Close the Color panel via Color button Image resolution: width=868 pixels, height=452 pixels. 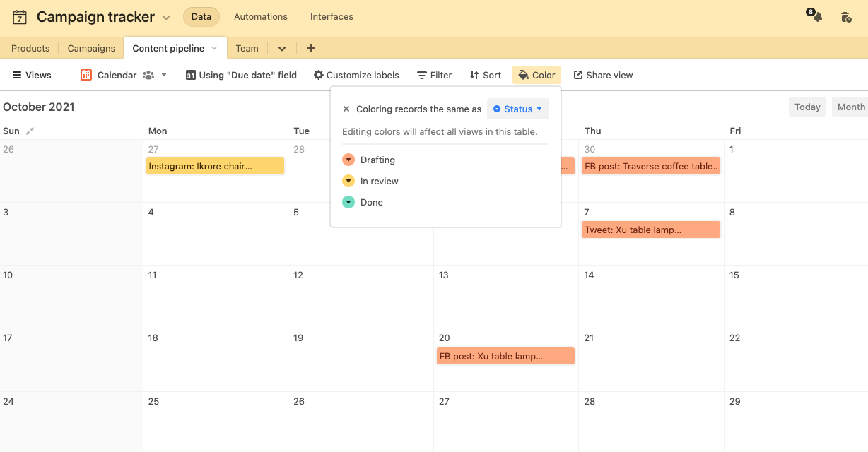coord(536,75)
